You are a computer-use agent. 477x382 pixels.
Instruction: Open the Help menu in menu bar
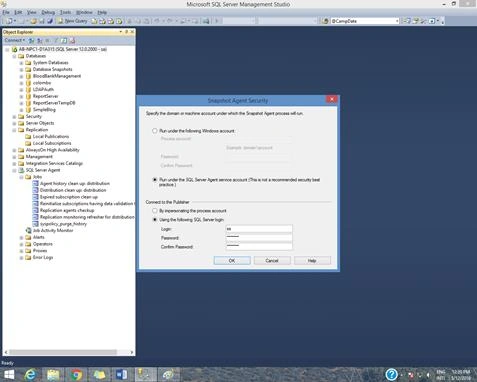[x=102, y=12]
